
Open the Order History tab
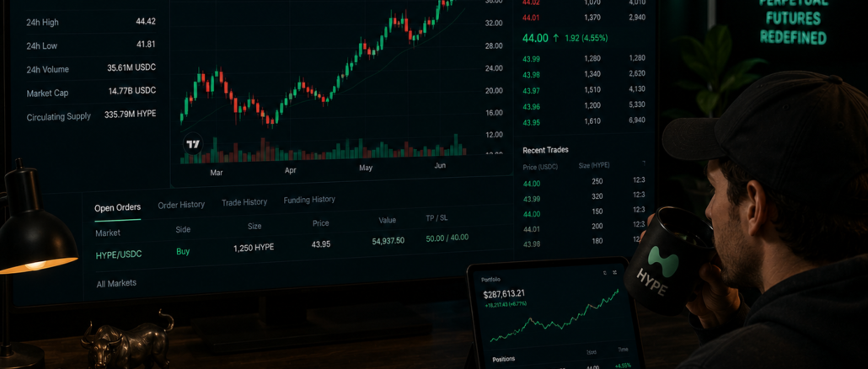[x=181, y=205]
